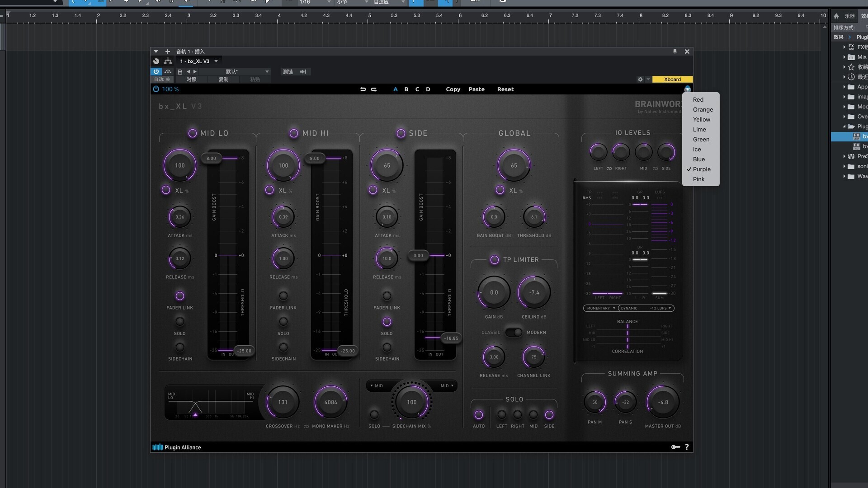Click the home icon in browser panel

click(836, 16)
